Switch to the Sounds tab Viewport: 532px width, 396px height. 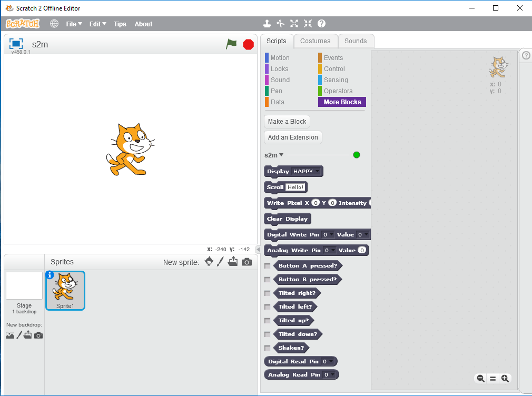[356, 41]
